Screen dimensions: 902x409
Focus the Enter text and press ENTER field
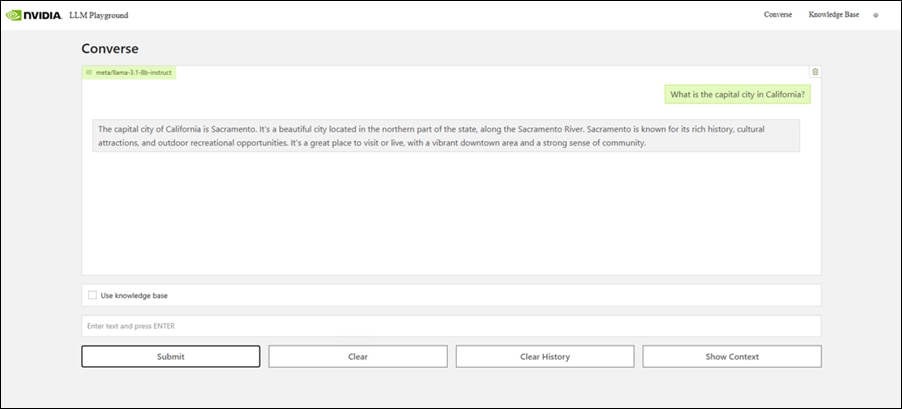tap(451, 326)
